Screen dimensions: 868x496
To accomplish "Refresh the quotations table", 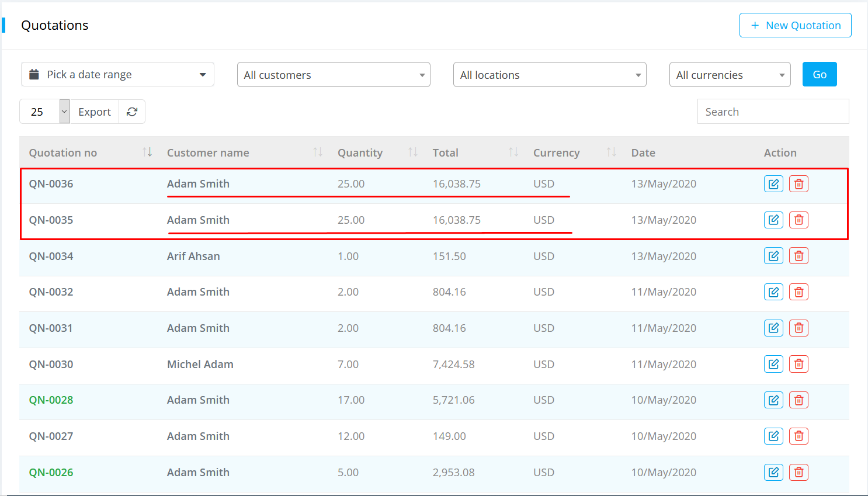I will 132,112.
